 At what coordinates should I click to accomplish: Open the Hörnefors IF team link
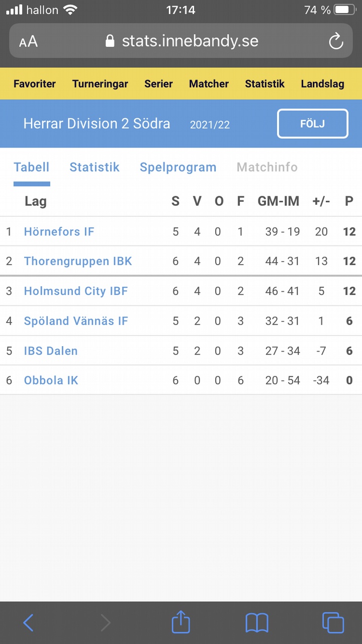tap(59, 231)
